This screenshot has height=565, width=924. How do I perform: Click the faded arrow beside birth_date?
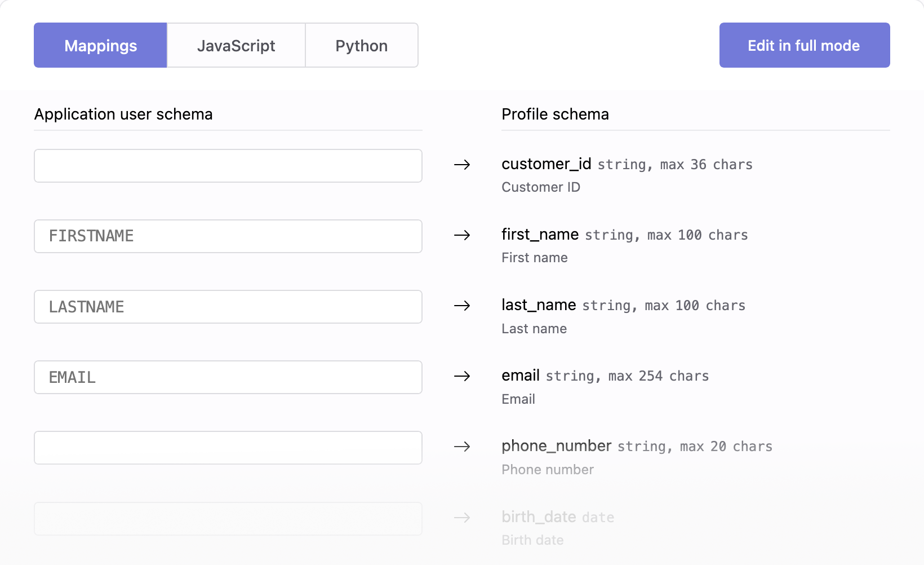pyautogui.click(x=462, y=517)
